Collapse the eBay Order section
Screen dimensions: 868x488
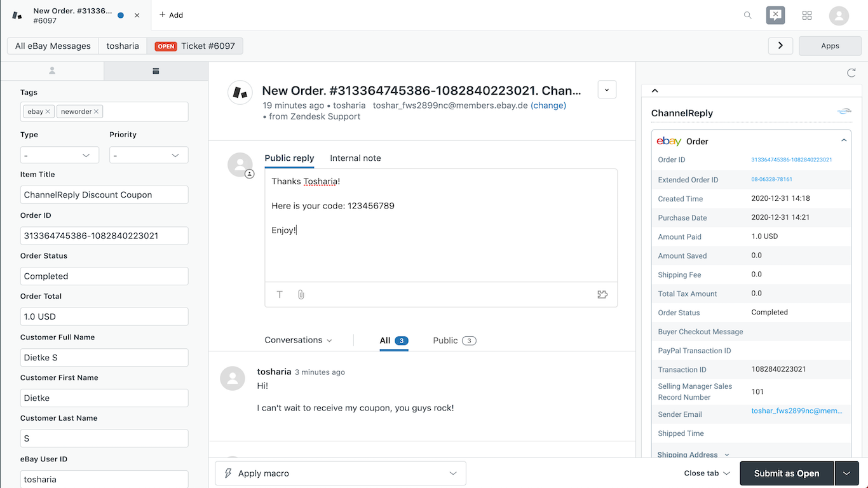[844, 140]
